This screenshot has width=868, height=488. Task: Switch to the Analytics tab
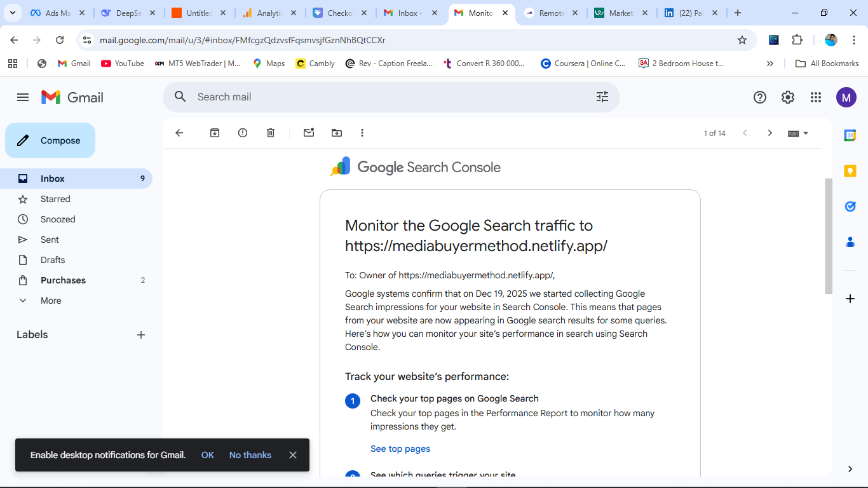click(x=269, y=13)
